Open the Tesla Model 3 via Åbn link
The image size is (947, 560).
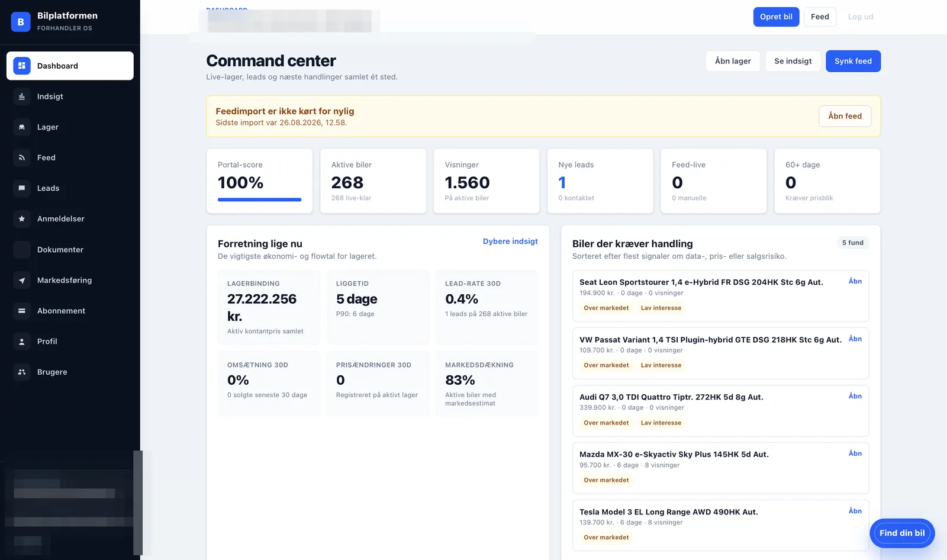(x=855, y=511)
